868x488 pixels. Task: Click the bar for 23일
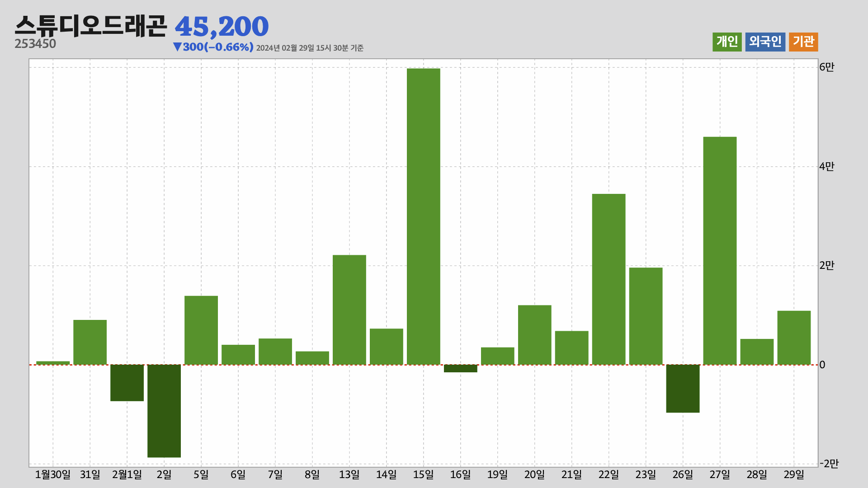pyautogui.click(x=646, y=316)
